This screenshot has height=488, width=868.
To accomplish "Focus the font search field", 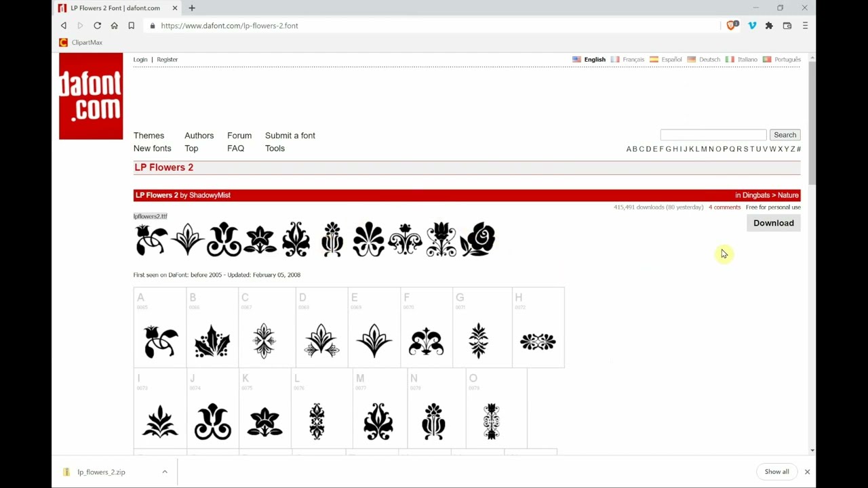I will tap(713, 135).
